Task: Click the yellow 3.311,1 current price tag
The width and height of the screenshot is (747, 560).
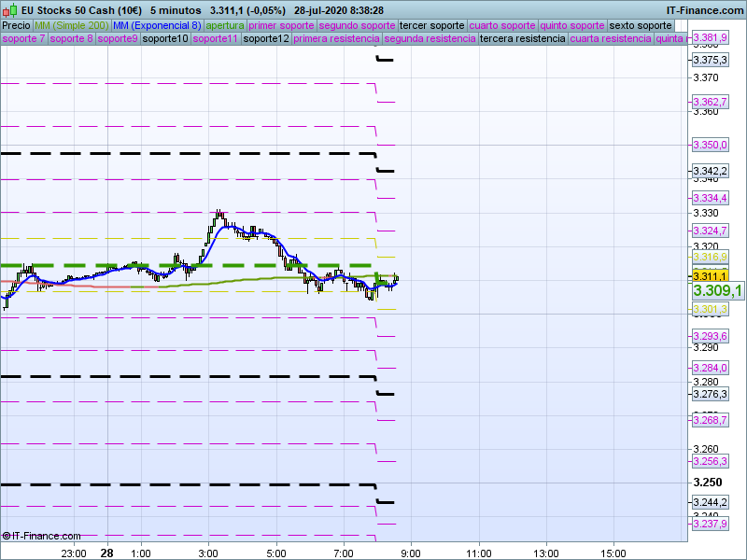Action: pos(710,276)
